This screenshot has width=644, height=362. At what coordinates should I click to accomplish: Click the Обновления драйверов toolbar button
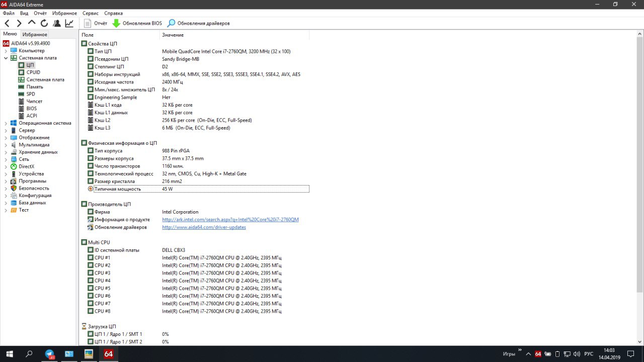(x=199, y=23)
